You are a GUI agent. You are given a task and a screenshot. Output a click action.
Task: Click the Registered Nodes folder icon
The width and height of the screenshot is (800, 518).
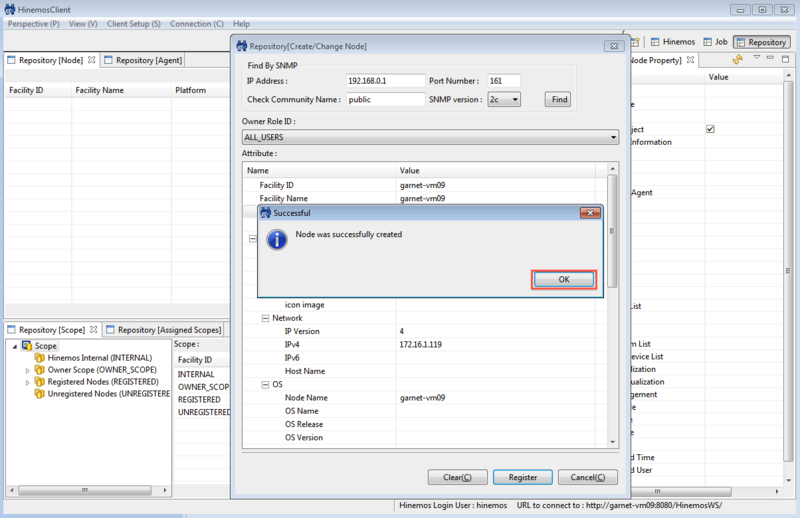[39, 382]
